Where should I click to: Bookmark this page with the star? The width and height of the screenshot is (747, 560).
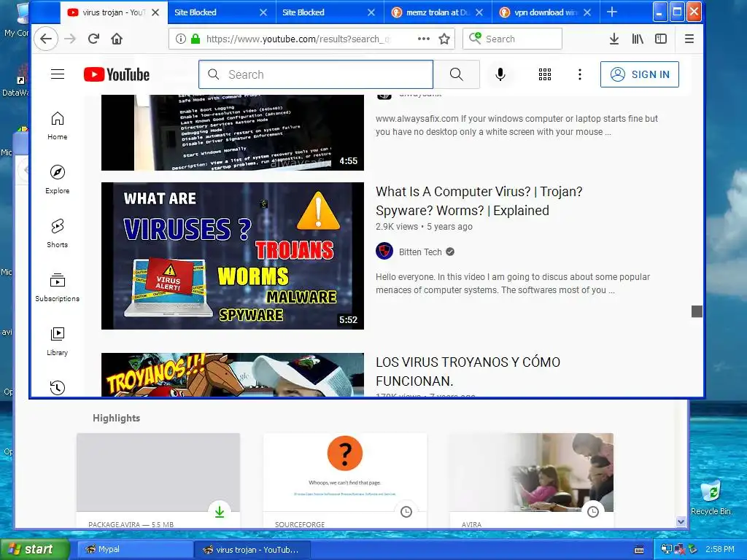click(x=444, y=39)
